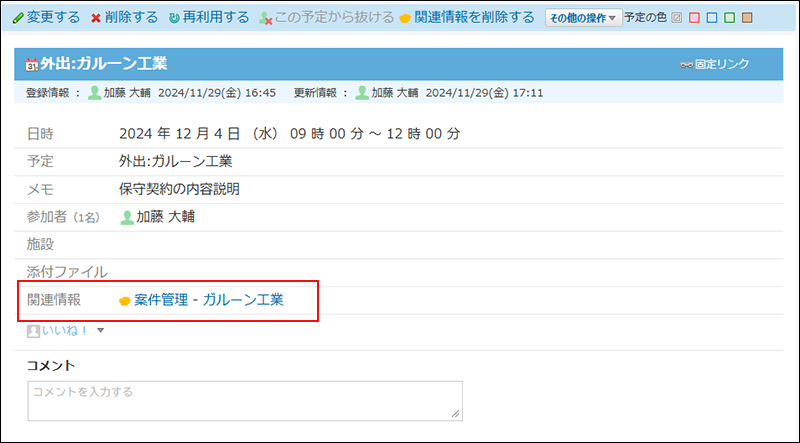
Task: Click user icon in 更新情報
Action: point(362,93)
